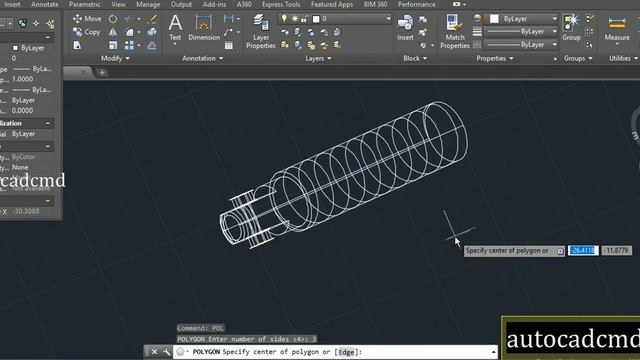The height and width of the screenshot is (360, 640).
Task: Open the object color ByLayer dropdown
Action: 554,19
